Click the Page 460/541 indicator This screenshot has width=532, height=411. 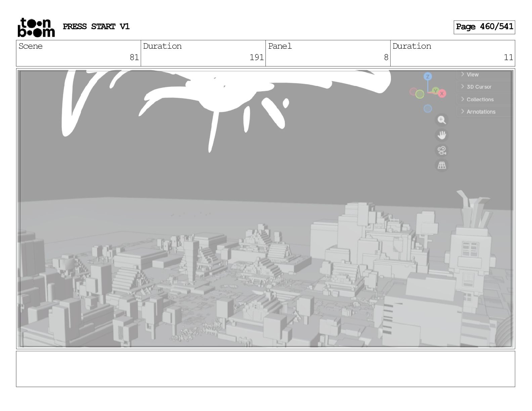484,27
